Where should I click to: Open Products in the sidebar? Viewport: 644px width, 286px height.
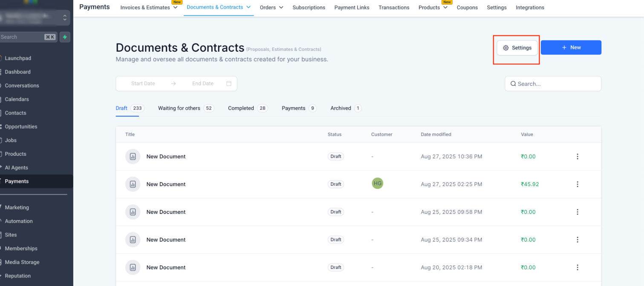15,154
